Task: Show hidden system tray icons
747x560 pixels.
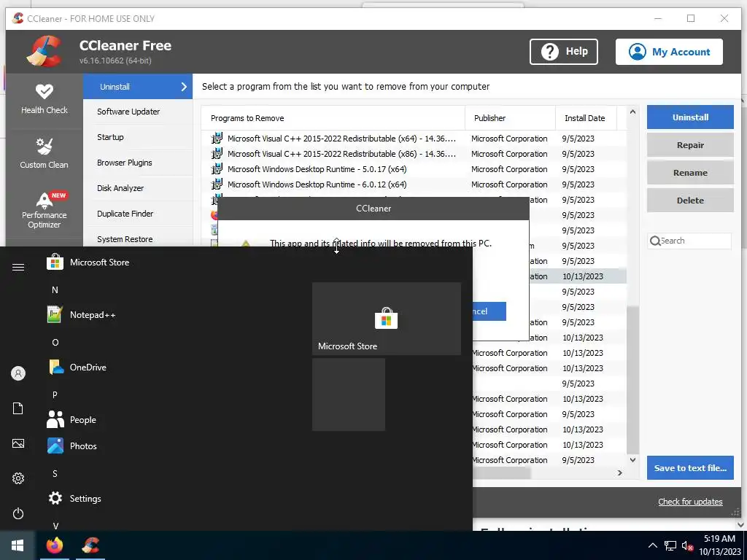Action: tap(653, 545)
